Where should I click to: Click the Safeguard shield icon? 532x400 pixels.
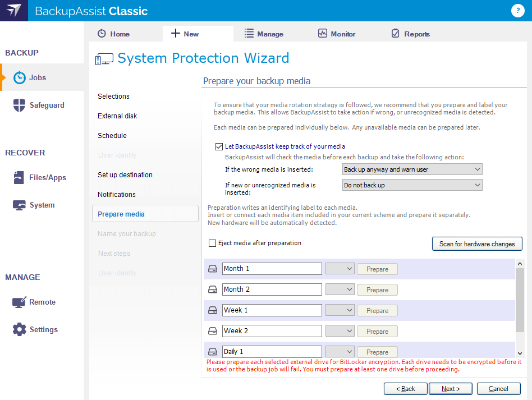click(19, 105)
